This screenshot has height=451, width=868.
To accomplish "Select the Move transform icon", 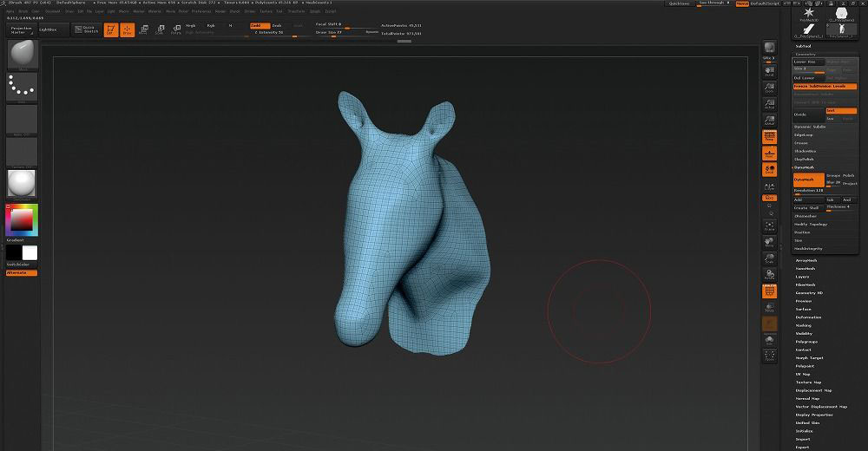I will pos(143,29).
